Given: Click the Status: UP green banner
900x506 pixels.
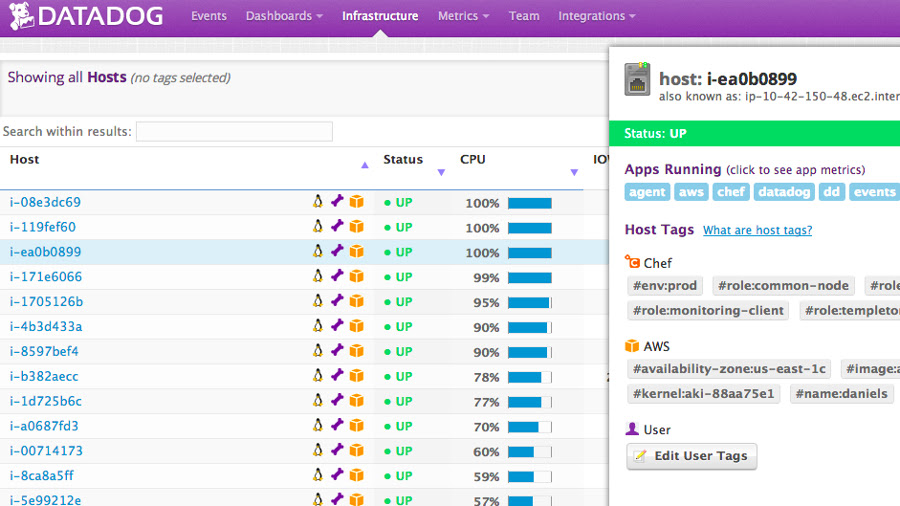Looking at the screenshot, I should (x=754, y=134).
